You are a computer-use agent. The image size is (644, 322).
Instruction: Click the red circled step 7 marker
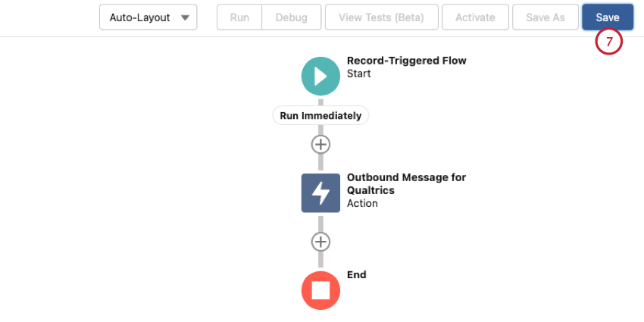[609, 42]
